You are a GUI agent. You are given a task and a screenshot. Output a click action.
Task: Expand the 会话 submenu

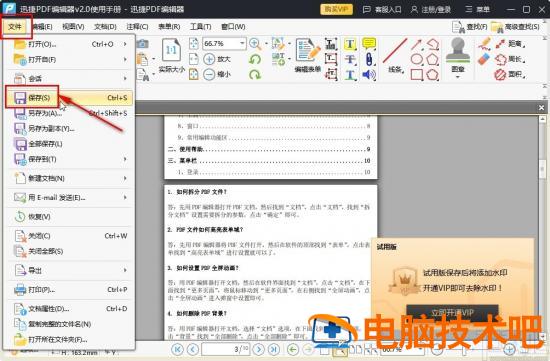point(69,79)
